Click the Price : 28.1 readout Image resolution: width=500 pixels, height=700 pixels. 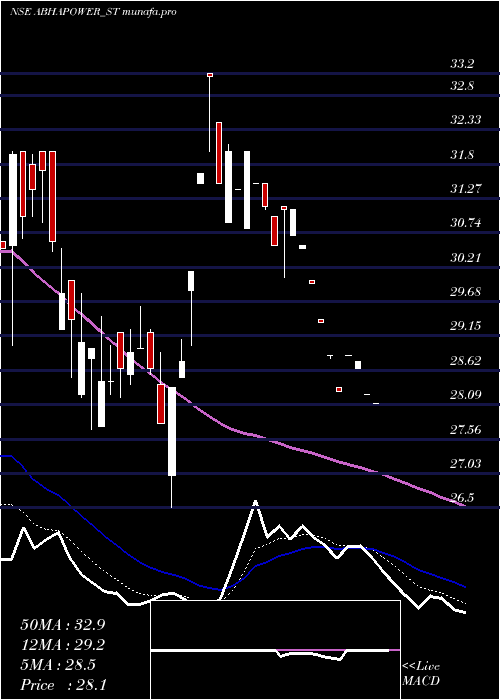pos(63,685)
